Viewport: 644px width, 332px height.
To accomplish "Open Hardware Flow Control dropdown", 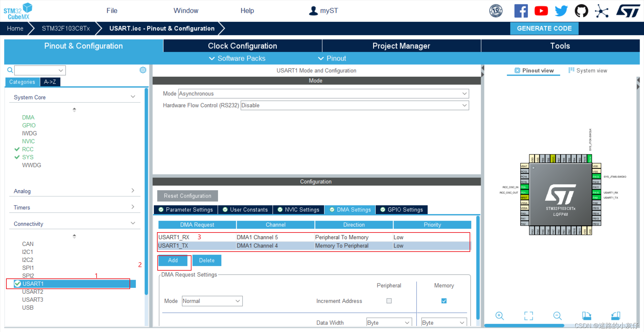I will coord(355,106).
